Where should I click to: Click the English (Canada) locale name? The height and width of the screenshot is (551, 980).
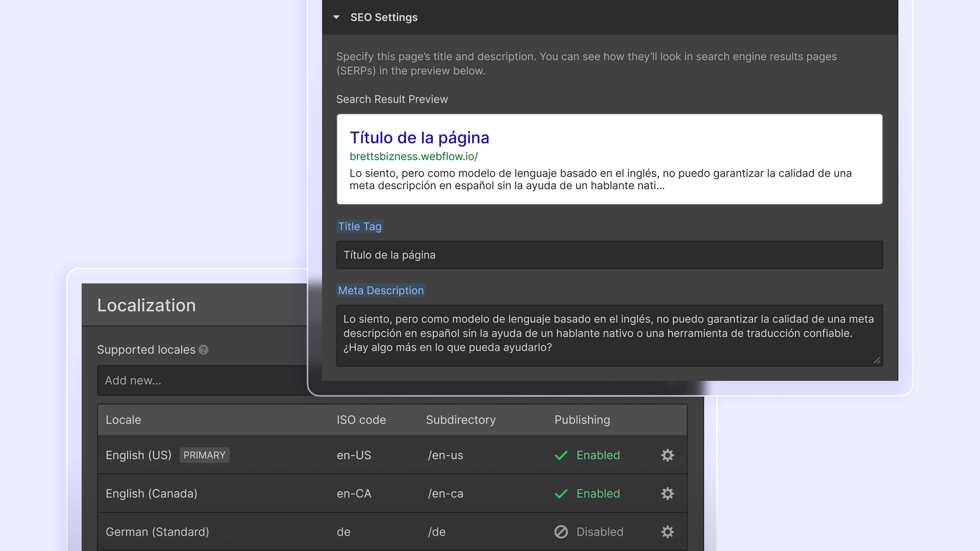(x=151, y=494)
